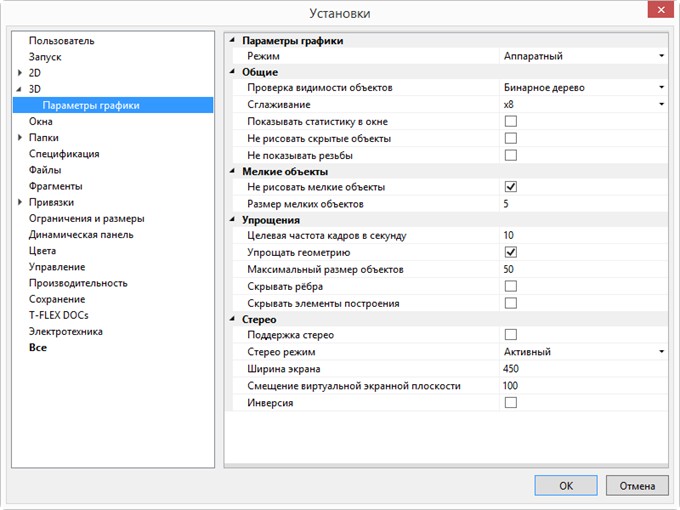
Task: Enable Поддержка стерео checkbox
Action: tap(510, 335)
